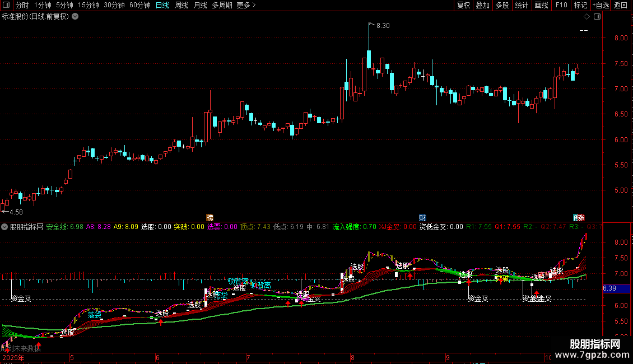Click the 涨 marker under the chart

click(x=581, y=217)
